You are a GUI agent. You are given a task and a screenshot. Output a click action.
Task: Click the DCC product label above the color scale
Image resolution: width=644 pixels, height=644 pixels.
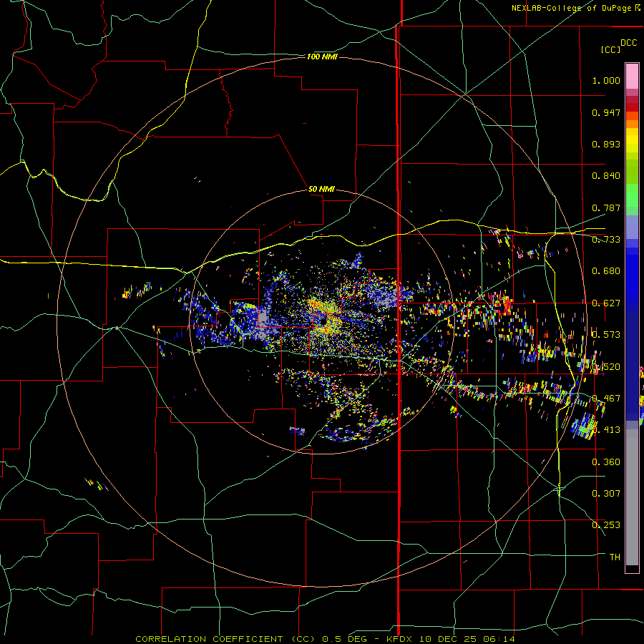[x=628, y=43]
